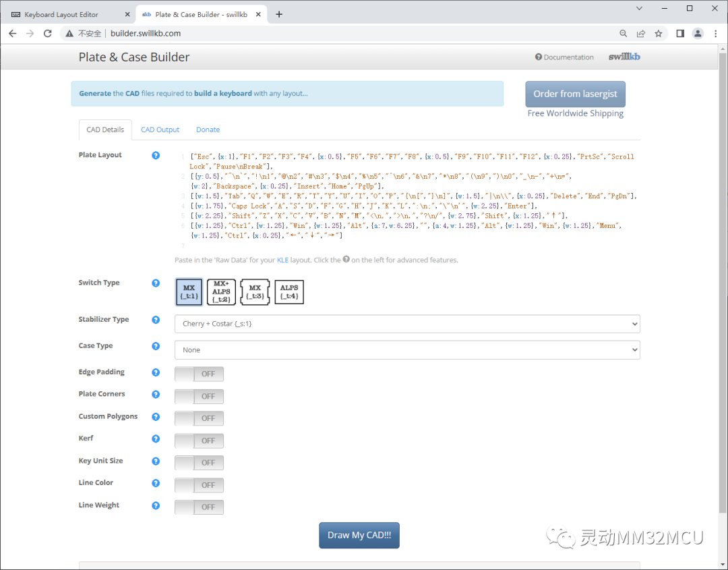
Task: Open browser zoom magnifier icon in address bar
Action: tap(623, 34)
